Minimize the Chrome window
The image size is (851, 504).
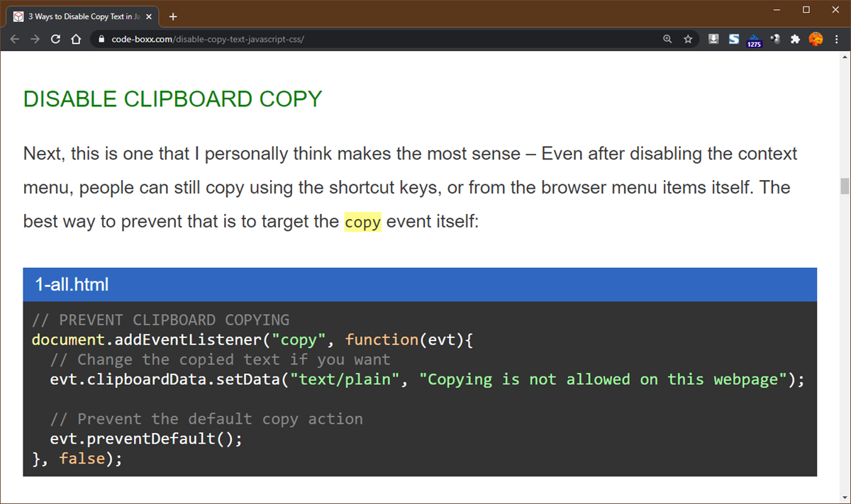click(x=777, y=10)
